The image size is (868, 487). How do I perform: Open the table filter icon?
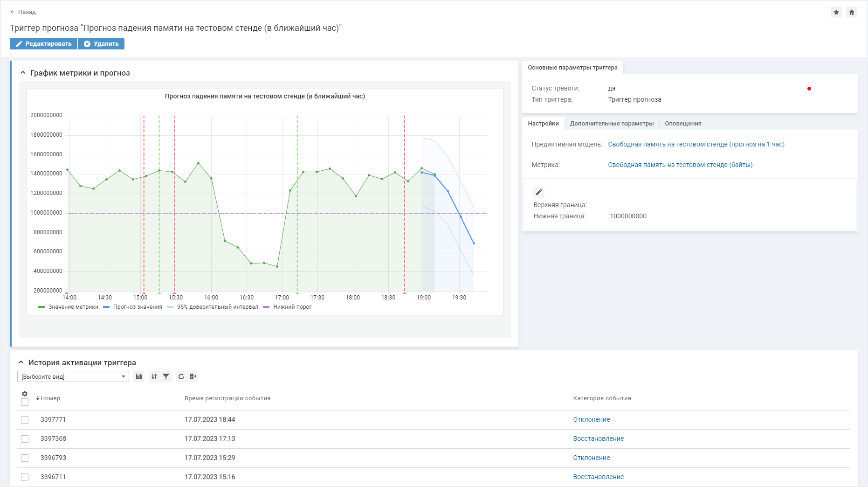(x=166, y=376)
